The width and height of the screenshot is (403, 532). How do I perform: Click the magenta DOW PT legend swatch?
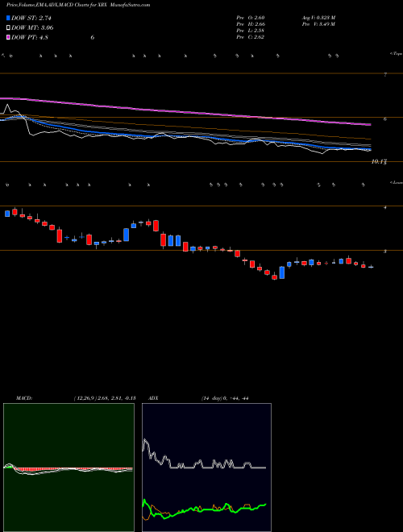tap(8, 37)
